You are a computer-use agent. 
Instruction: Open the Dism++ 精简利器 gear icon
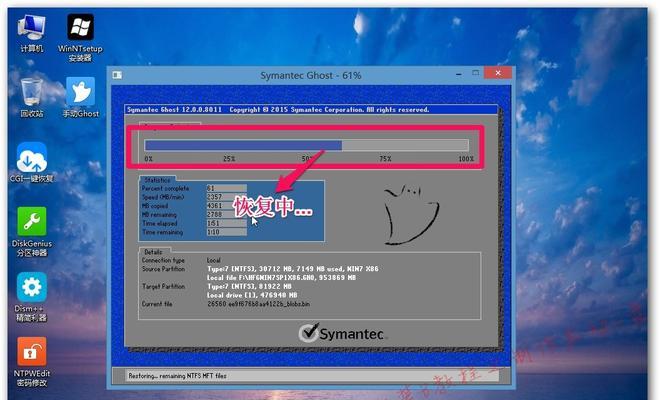coord(32,297)
